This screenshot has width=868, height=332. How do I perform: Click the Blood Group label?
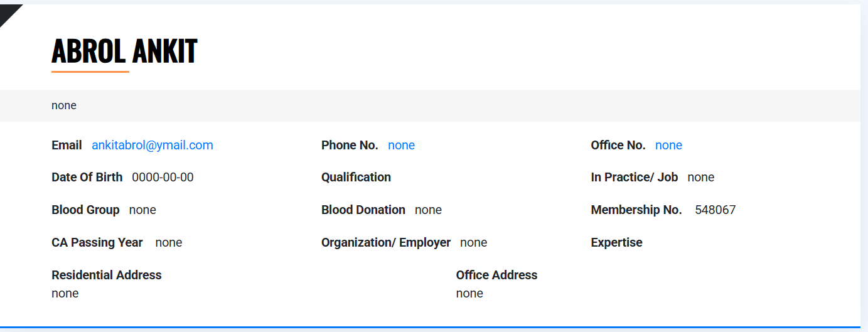[x=85, y=210]
